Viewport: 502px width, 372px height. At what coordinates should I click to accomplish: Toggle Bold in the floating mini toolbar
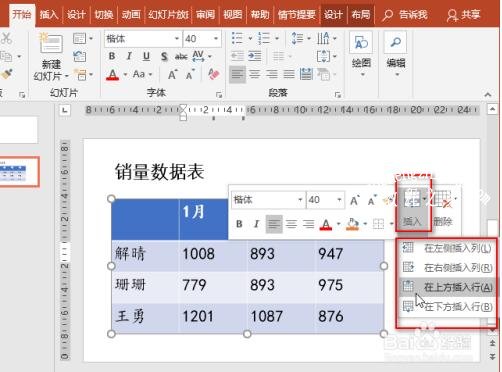click(239, 224)
